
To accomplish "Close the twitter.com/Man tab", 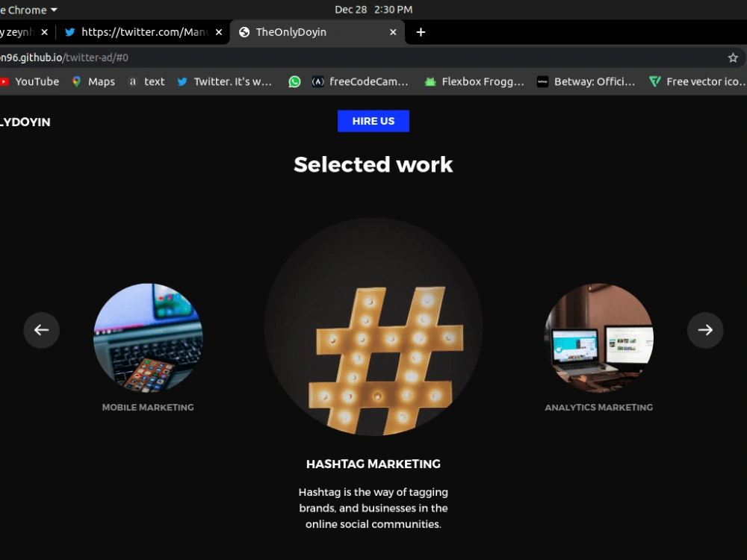I will [x=219, y=32].
